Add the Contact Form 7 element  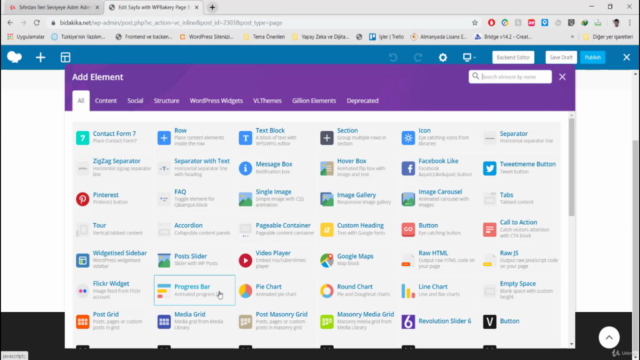pos(113,137)
